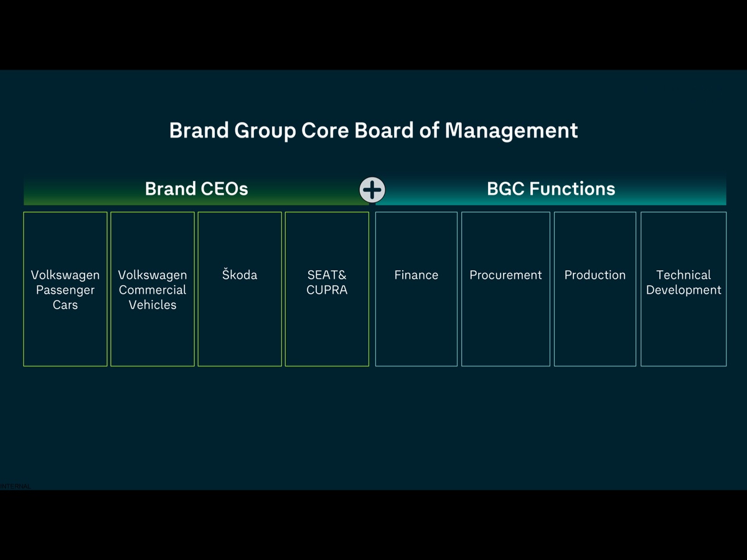
Task: Click the BGC Functions header bar
Action: 550,189
